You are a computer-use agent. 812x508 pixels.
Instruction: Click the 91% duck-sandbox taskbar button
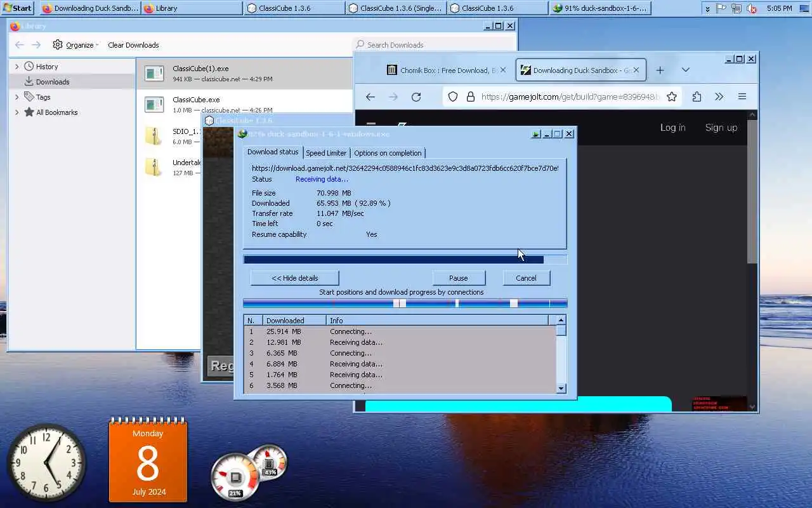tap(599, 8)
